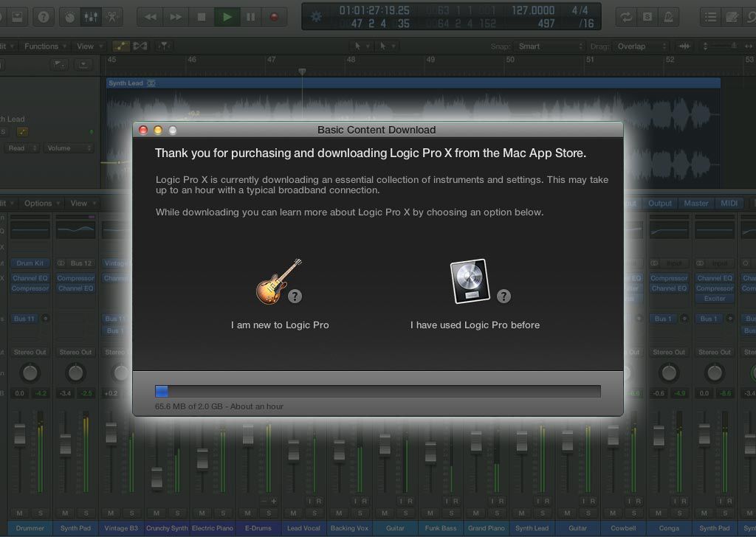Click the Forward transport button

[176, 18]
